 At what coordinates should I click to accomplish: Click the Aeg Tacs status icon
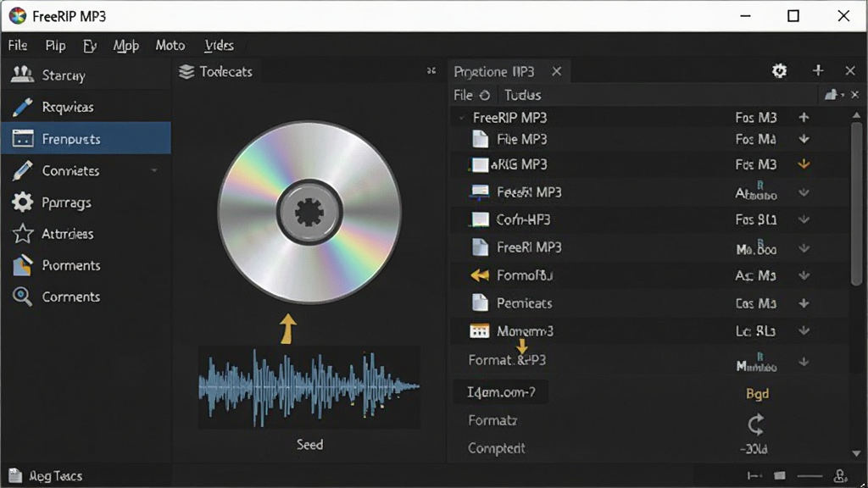point(15,476)
